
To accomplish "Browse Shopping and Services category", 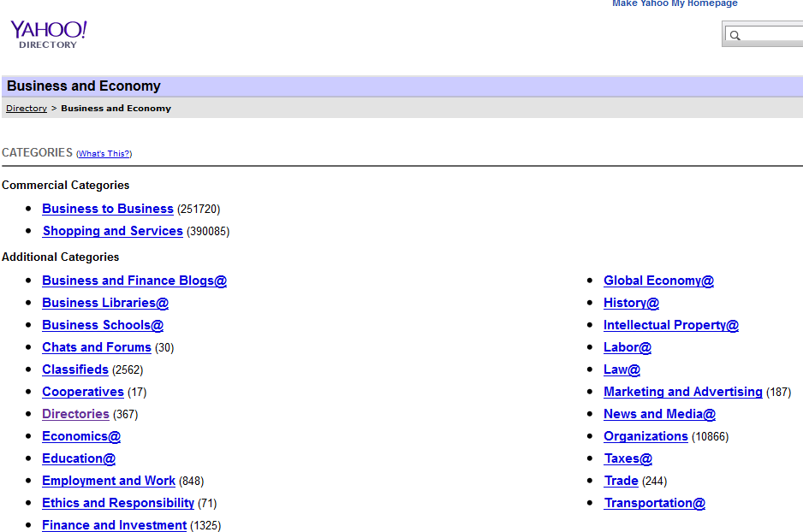I will (x=112, y=231).
